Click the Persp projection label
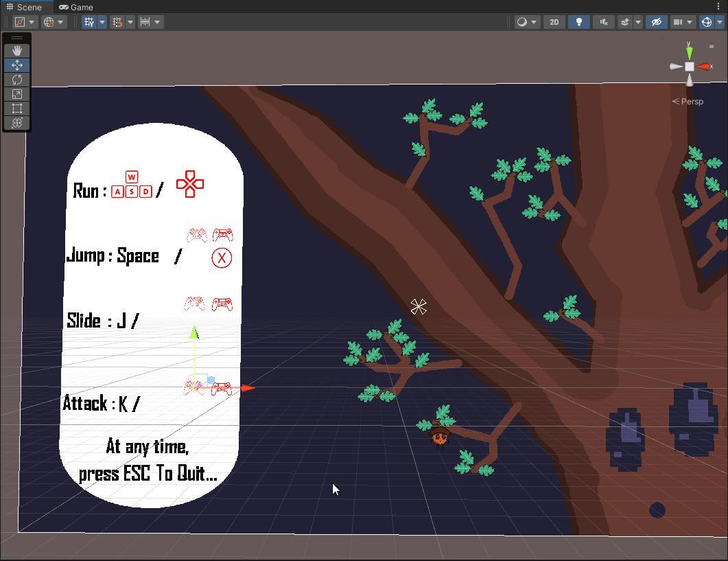 688,102
